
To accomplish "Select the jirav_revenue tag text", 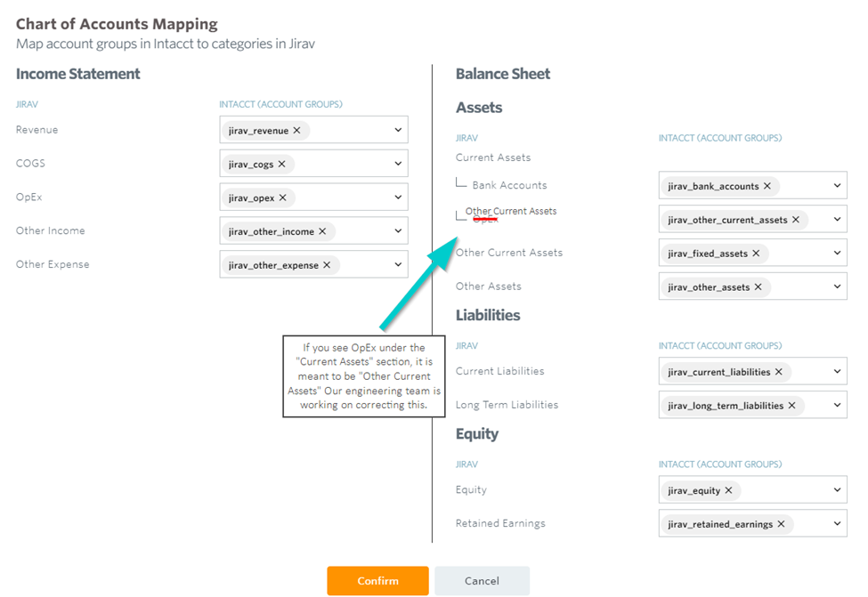I will tap(258, 131).
